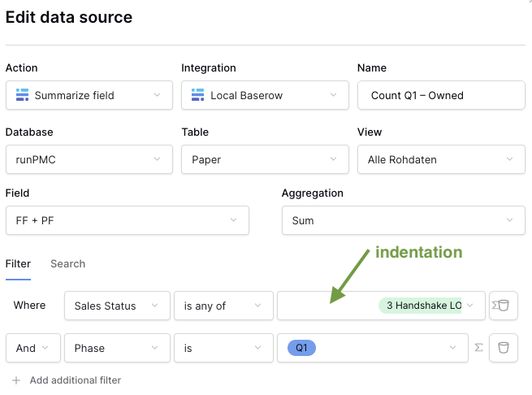Expand the View dropdown Alle Rohdaten
Screen dimensions: 532x395
[x=441, y=159]
